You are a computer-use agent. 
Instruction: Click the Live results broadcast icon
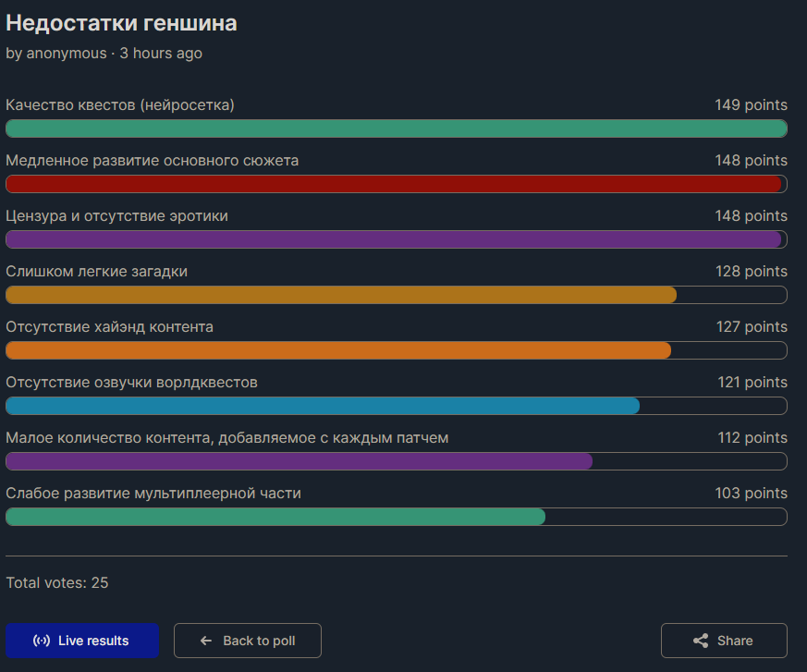point(42,641)
